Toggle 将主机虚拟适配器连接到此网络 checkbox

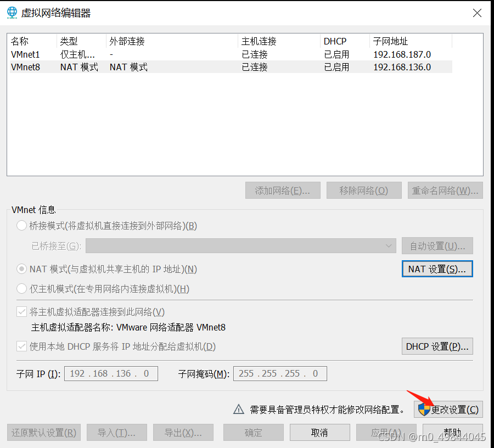pos(21,312)
